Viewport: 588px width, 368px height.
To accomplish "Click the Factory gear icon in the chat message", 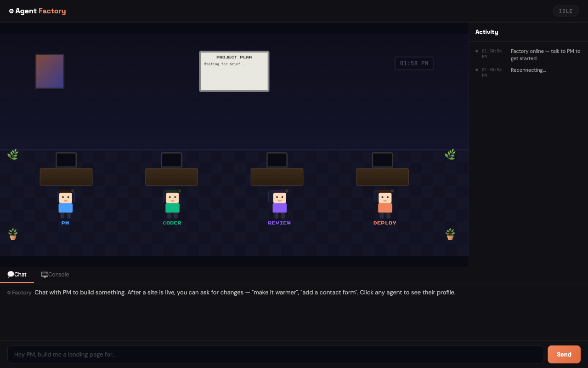I will coord(8,292).
